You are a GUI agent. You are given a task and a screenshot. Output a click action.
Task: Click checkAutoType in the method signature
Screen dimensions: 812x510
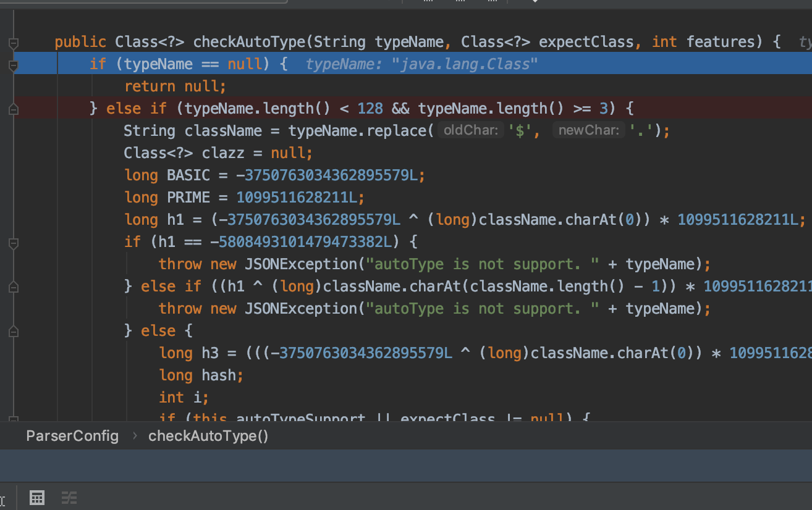249,42
